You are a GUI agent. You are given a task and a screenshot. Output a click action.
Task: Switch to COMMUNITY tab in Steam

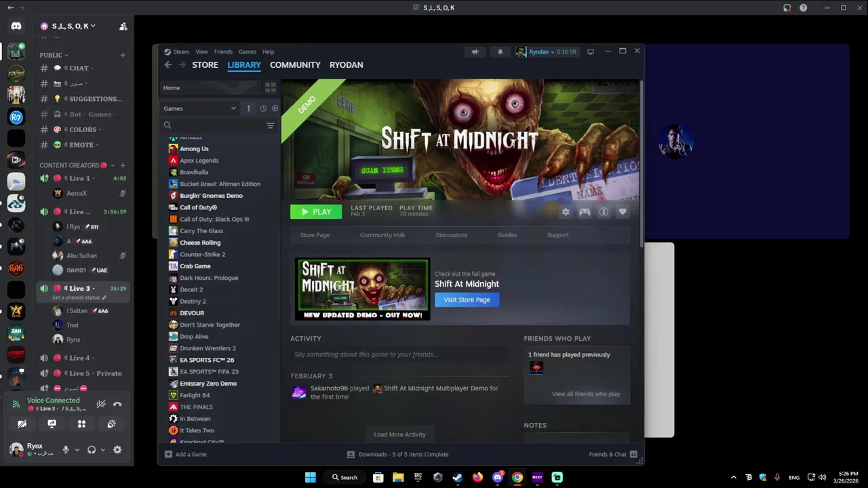[x=295, y=65]
